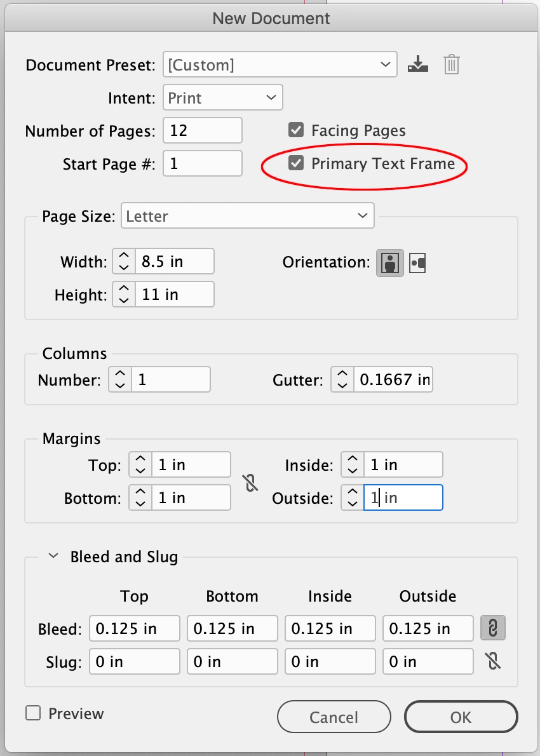Collapse the Bleed and Slug section
Viewport: 540px width, 756px height.
(x=53, y=557)
